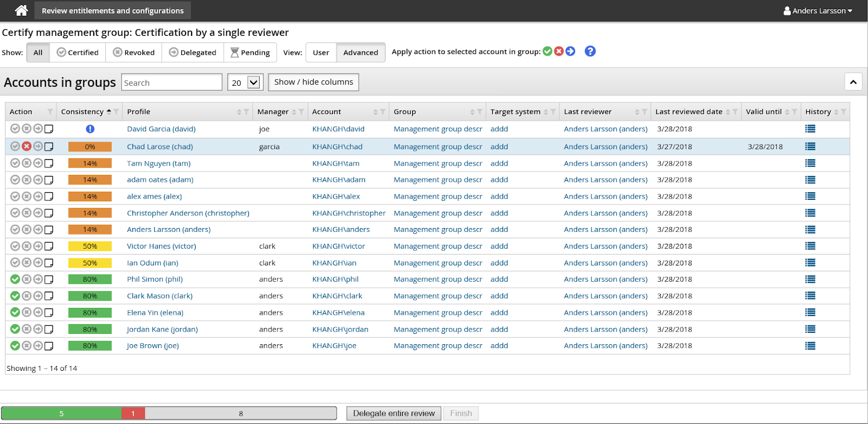Expand the Anders Larsson user menu
Screen dimensions: 868x424
click(818, 11)
